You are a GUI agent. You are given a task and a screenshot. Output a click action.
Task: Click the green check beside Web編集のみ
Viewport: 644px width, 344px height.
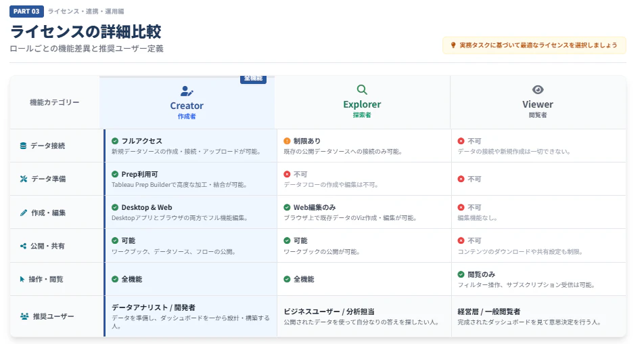287,207
